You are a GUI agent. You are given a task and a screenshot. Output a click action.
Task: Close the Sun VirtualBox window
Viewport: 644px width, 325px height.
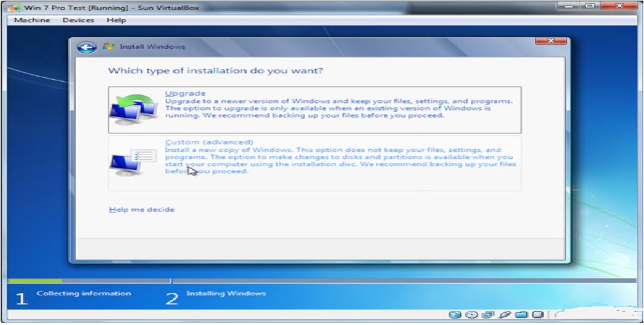(619, 6)
